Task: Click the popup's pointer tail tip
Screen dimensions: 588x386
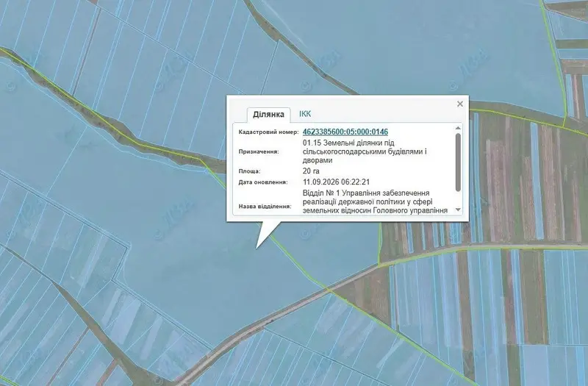Action: tap(257, 247)
